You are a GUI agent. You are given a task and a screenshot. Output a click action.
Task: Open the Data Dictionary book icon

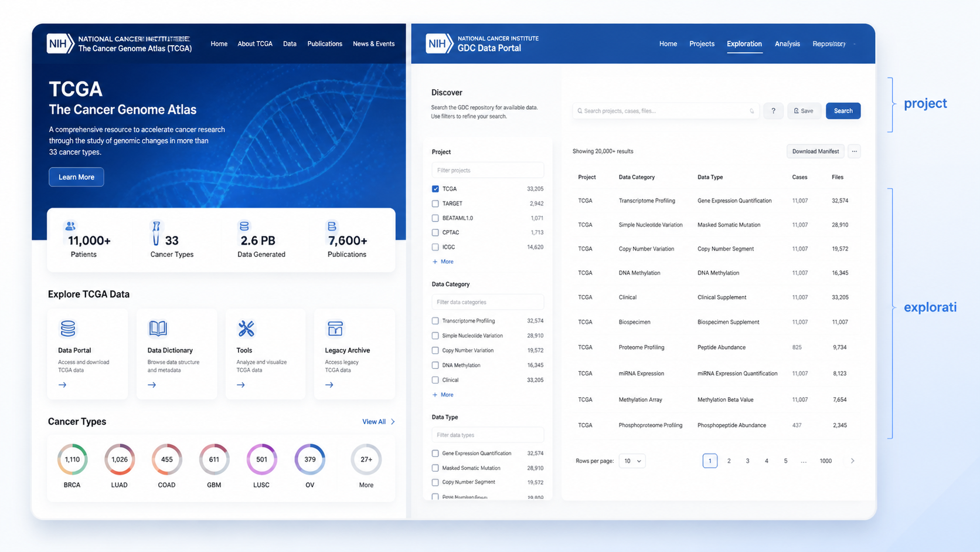158,329
